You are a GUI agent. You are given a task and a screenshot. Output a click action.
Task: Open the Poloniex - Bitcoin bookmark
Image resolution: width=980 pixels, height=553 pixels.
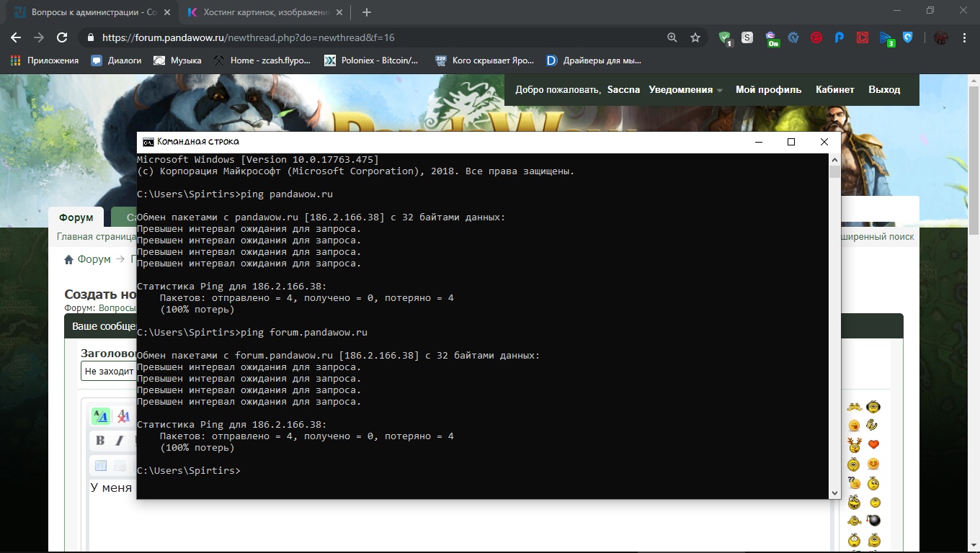click(371, 60)
